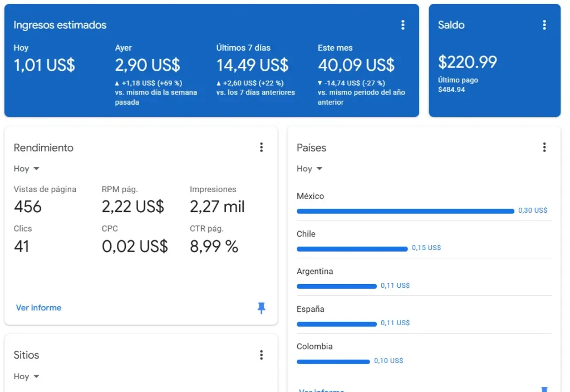Click today's earnings 1,01 US$
Image resolution: width=570 pixels, height=392 pixels.
click(x=45, y=66)
